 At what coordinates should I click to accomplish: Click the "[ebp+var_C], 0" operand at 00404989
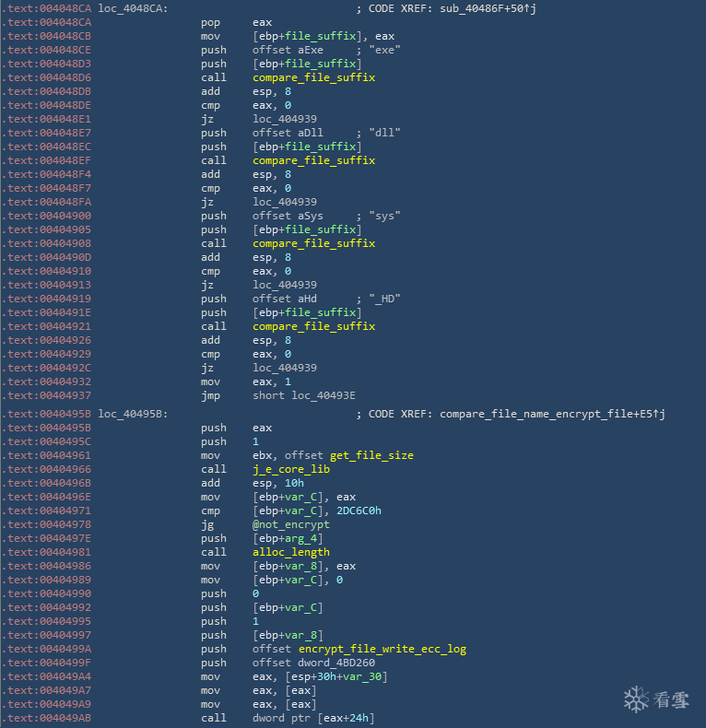pyautogui.click(x=298, y=580)
